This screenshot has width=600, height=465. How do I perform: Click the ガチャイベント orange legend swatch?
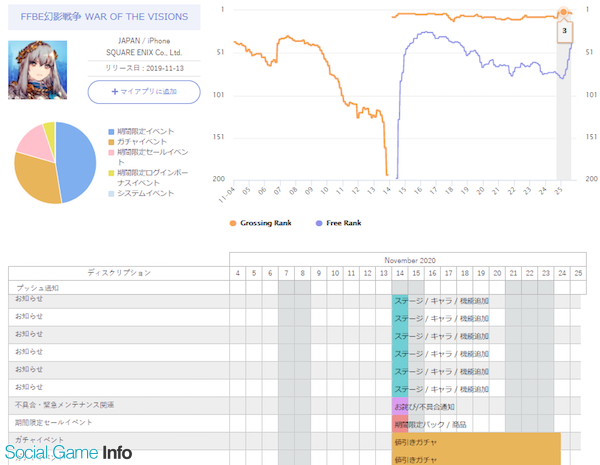[x=110, y=143]
